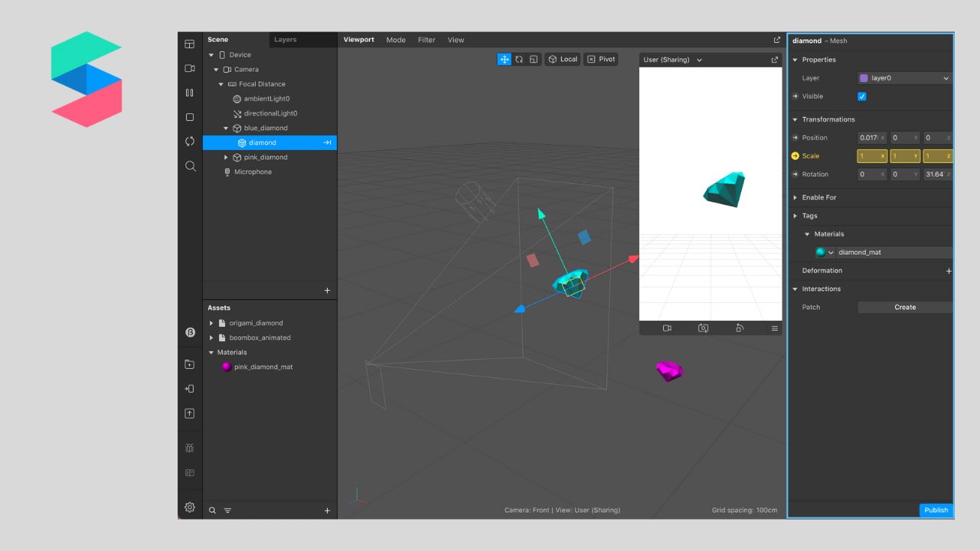Switch to the Layers tab

285,40
